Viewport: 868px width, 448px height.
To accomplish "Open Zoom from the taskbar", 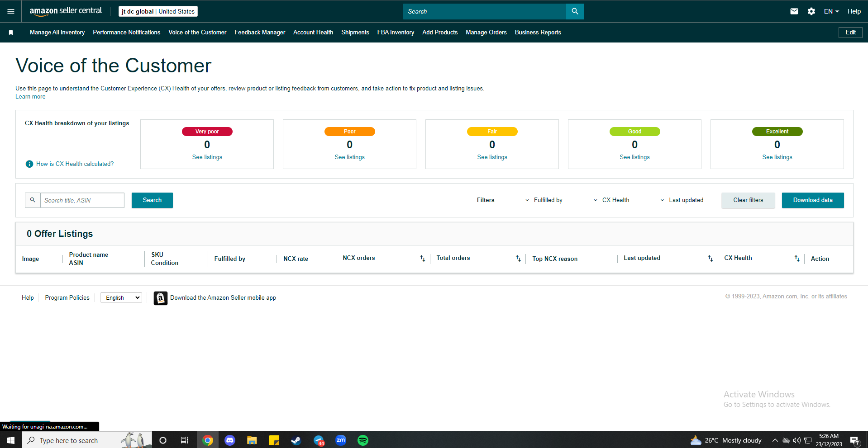I will click(x=341, y=440).
